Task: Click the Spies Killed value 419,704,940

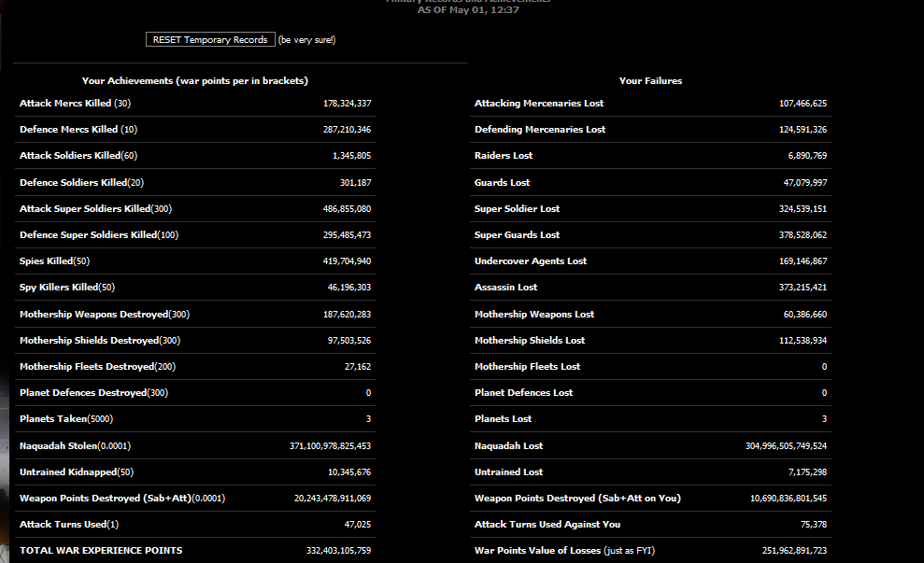Action: tap(347, 261)
